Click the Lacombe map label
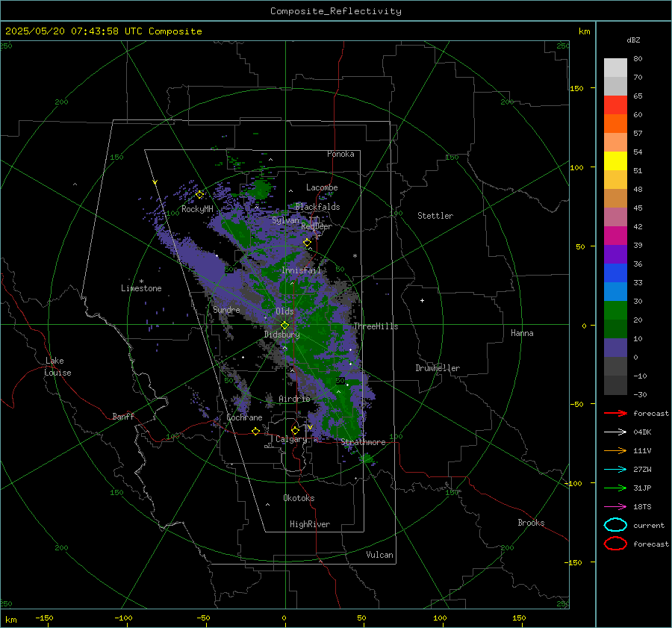Image resolution: width=672 pixels, height=628 pixels. click(322, 187)
